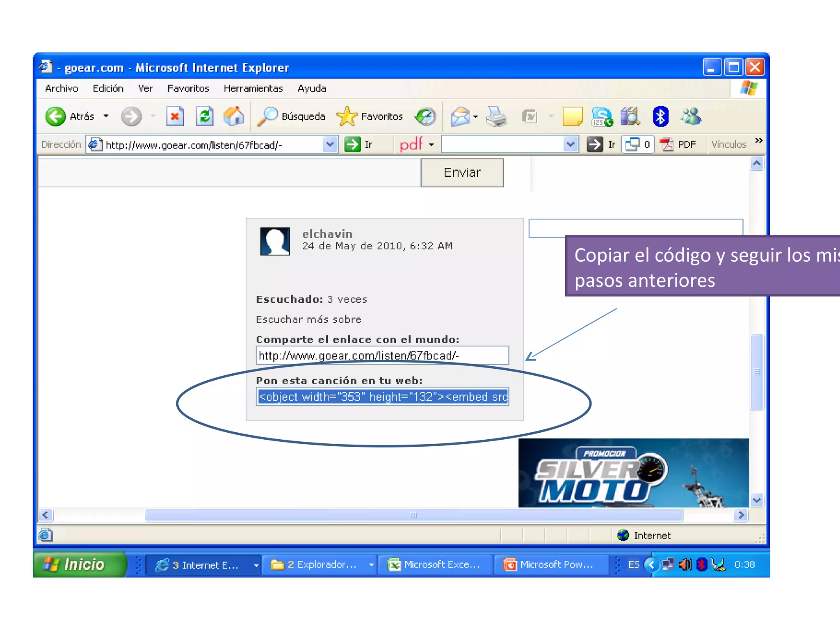Click the horizontal scrollbar thumb
The height and width of the screenshot is (630, 840).
(414, 515)
